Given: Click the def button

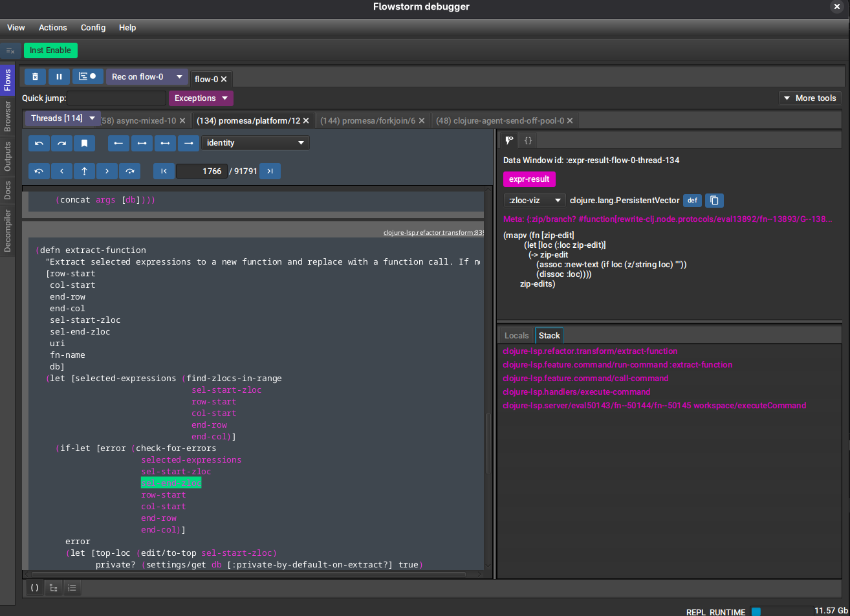Looking at the screenshot, I should 692,201.
